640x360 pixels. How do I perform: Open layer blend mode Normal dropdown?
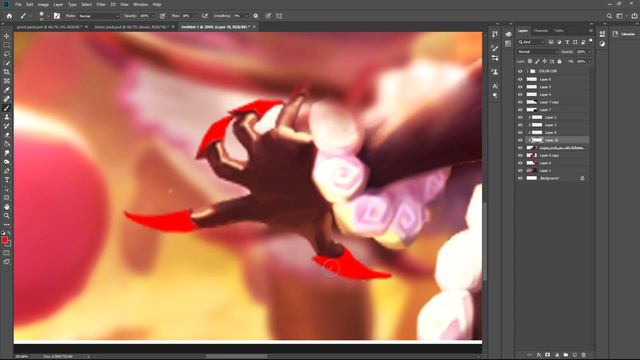(x=538, y=52)
